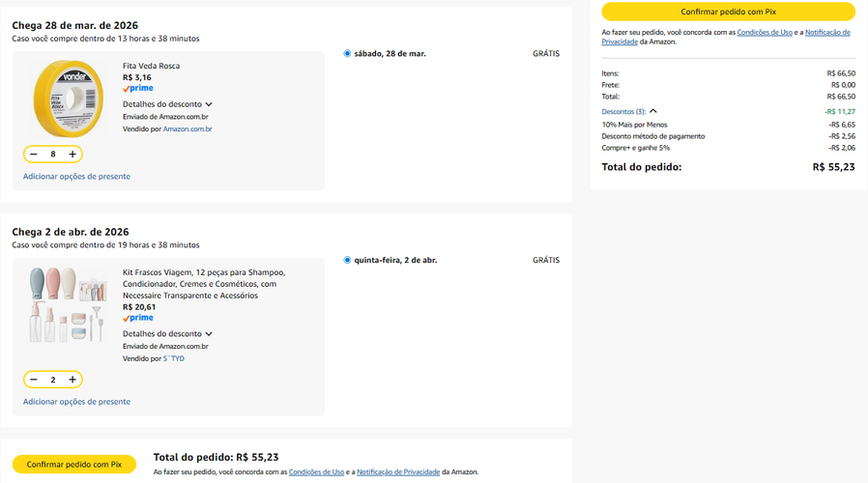Screen dimensions: 868x483
Task: Open Condições de Uso link at page bottom
Action: 316,472
